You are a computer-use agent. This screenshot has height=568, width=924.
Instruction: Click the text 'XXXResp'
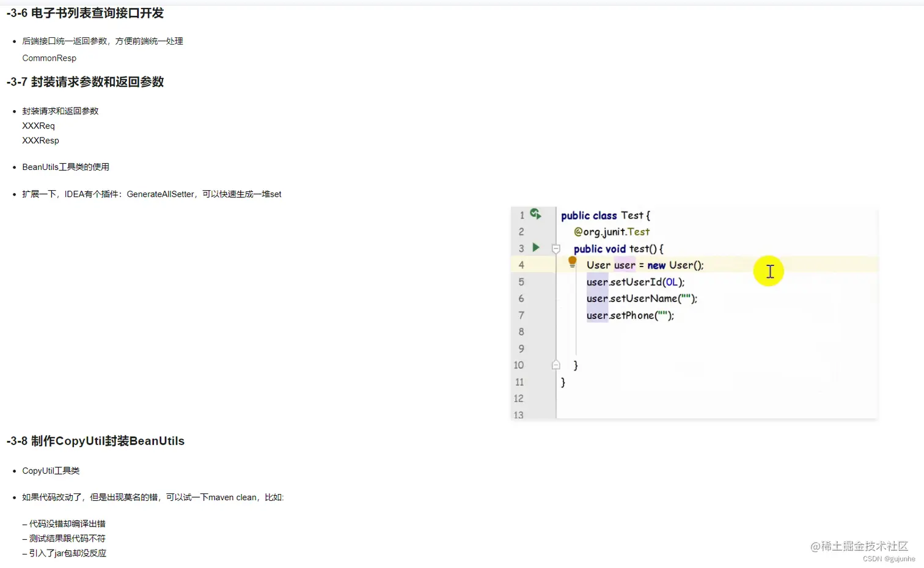tap(41, 141)
